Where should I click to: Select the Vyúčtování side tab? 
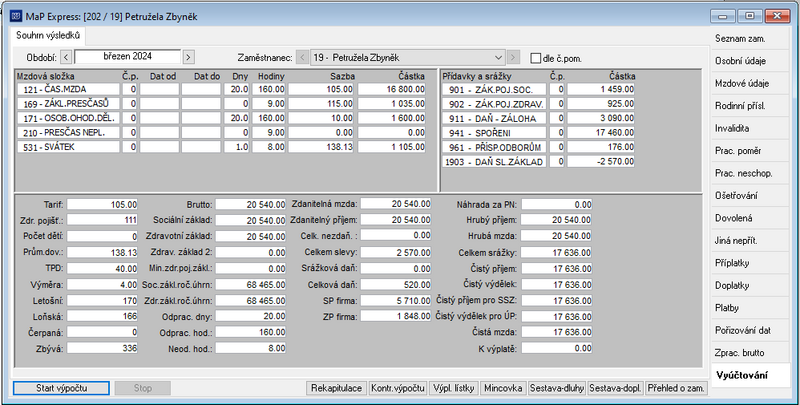[748, 375]
